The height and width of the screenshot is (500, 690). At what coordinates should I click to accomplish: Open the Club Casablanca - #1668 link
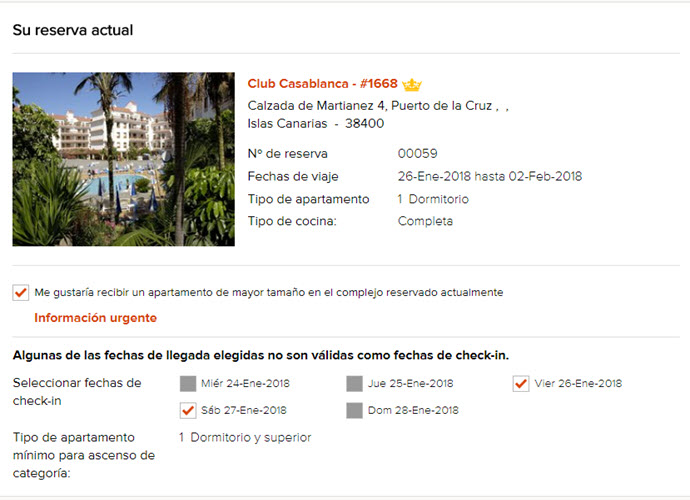click(323, 84)
